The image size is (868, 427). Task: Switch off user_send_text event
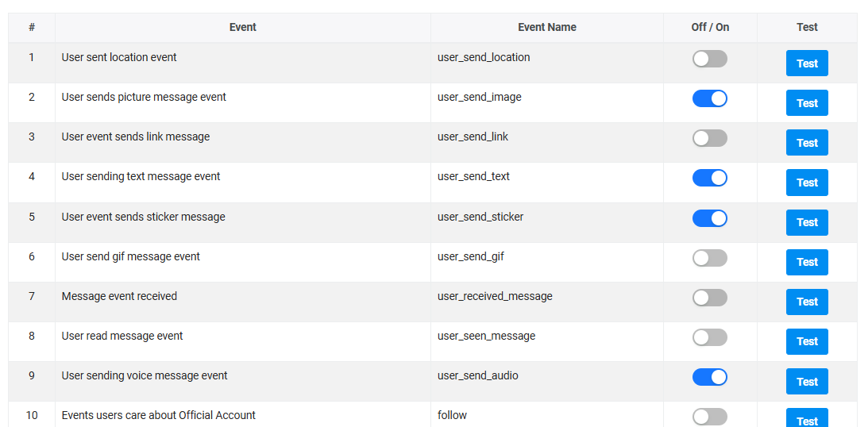click(x=710, y=178)
